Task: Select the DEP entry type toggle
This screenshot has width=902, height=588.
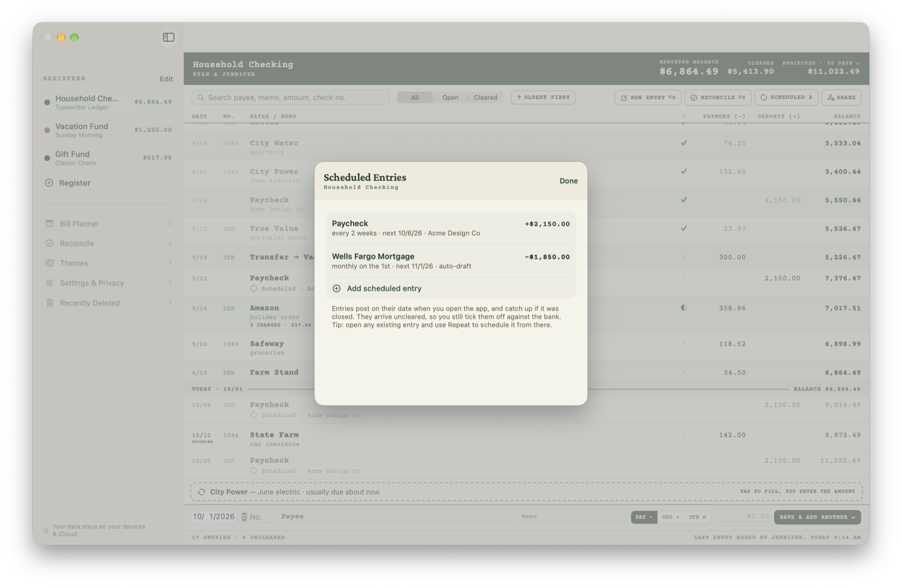Action: [671, 517]
